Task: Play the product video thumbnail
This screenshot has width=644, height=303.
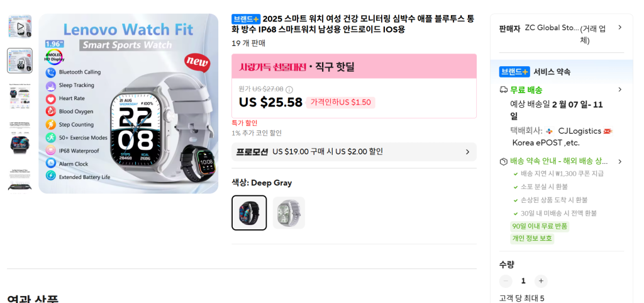Action: click(19, 27)
